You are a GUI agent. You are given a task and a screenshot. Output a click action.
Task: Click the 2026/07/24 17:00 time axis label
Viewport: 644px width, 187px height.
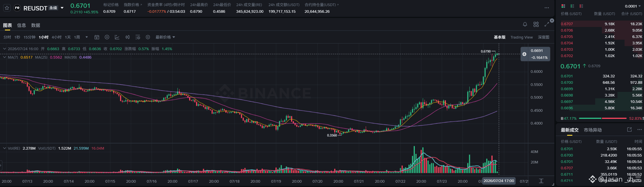click(x=499, y=181)
